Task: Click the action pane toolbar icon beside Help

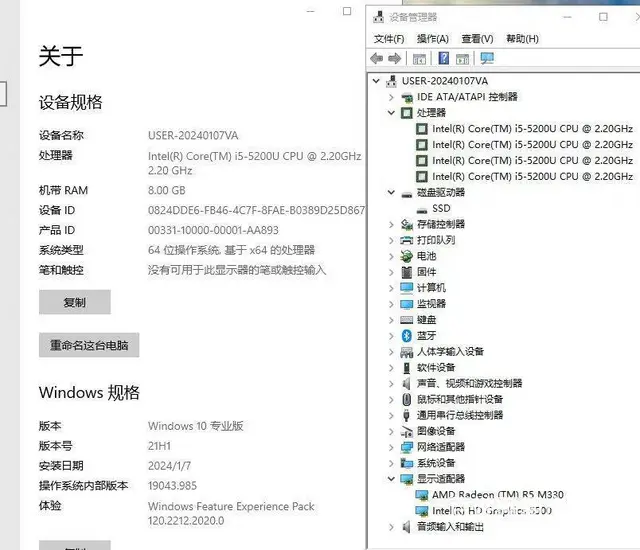Action: (462, 59)
